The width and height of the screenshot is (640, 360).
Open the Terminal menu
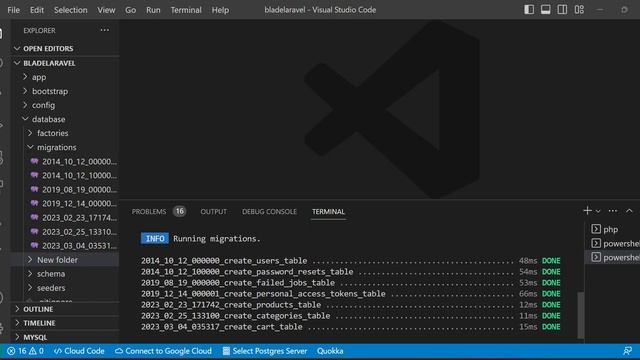(x=186, y=10)
